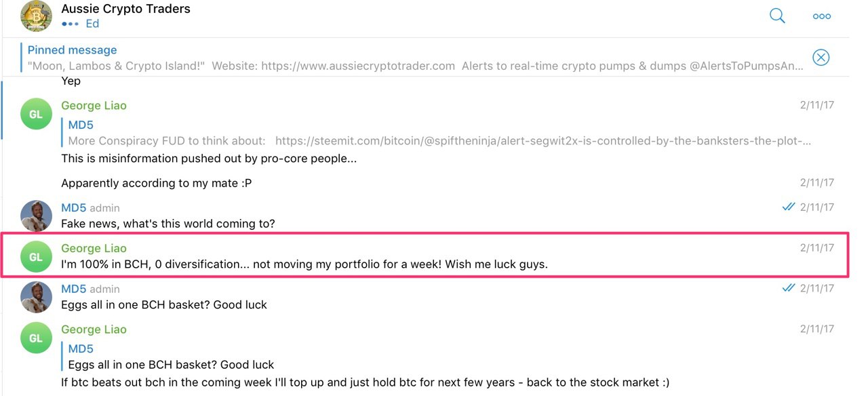Click MD5's profile photo beside Fake news message

coord(36,216)
